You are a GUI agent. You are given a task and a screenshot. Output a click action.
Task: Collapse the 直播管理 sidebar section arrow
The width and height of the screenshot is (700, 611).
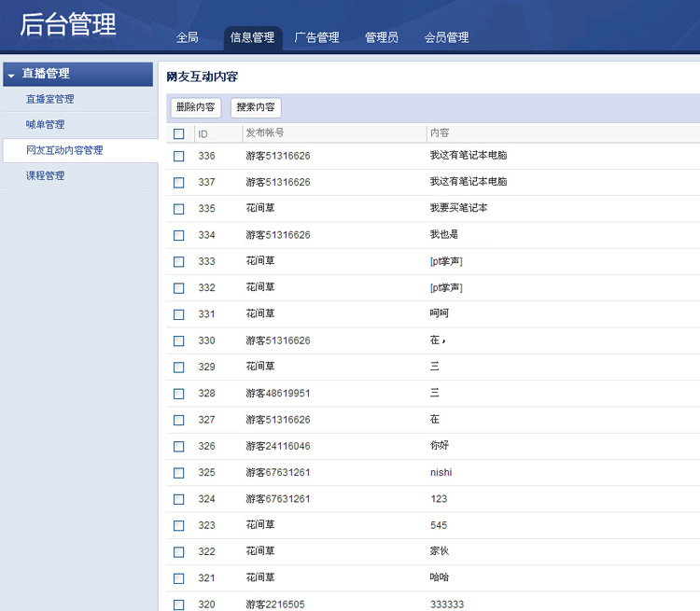(x=11, y=75)
